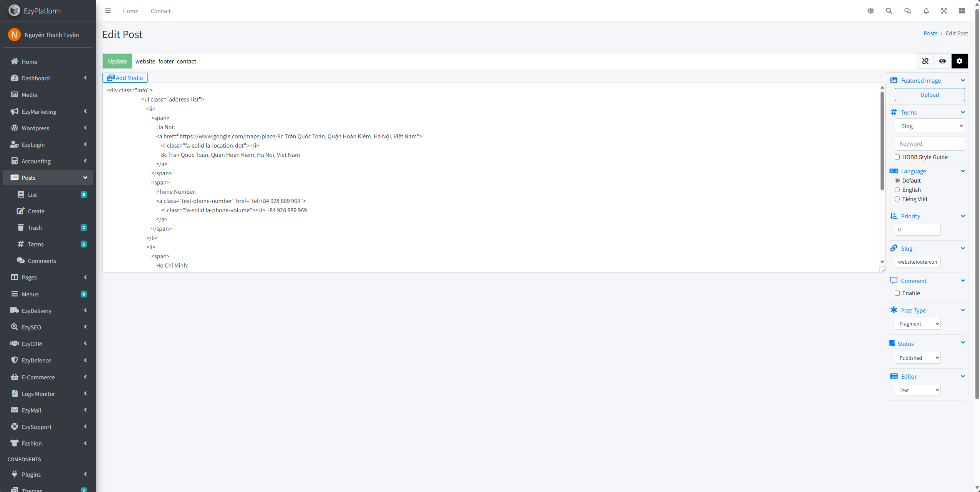Open the Trash item under Posts
Screen dimensions: 980x492
[x=35, y=228]
